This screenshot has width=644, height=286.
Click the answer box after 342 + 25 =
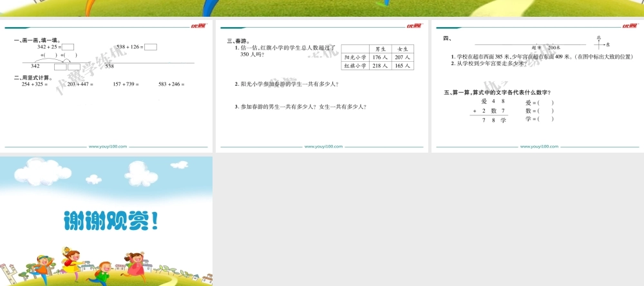(68, 47)
